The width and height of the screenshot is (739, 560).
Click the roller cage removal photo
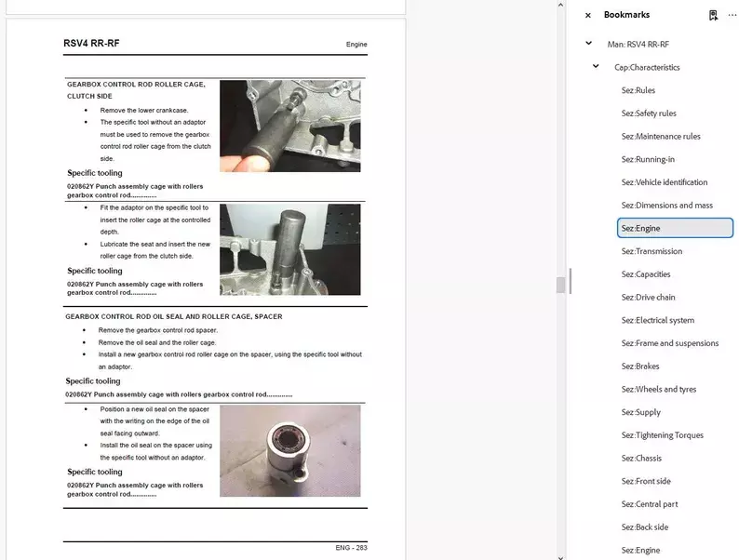pos(289,126)
